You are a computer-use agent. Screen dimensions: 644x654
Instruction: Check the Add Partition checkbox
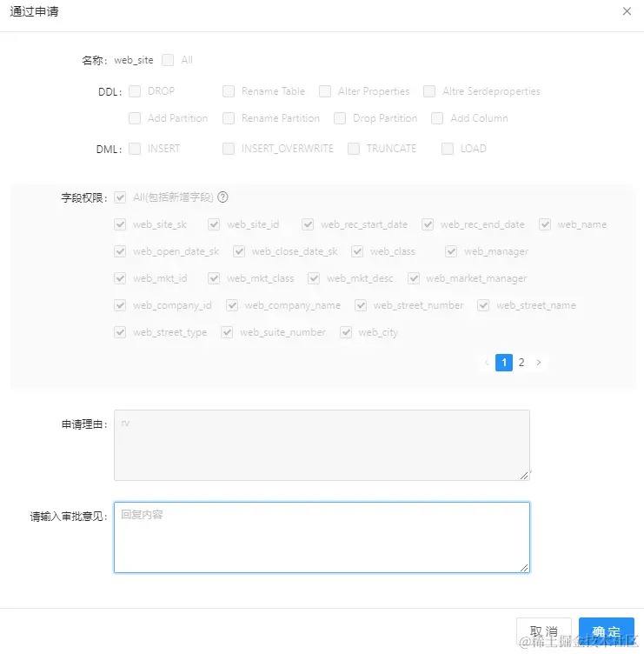point(135,118)
